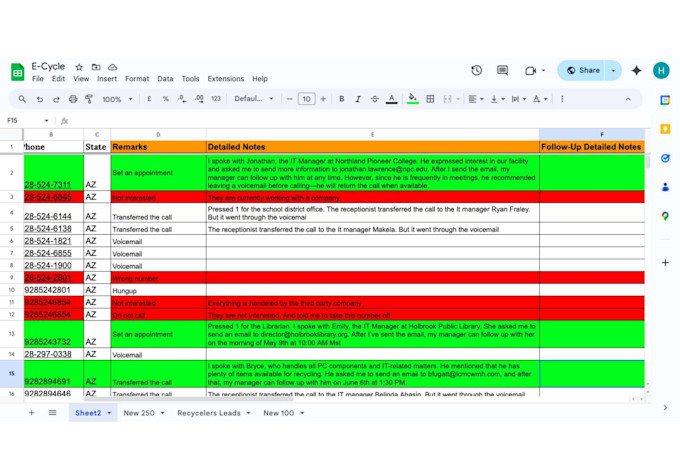
Task: Activate the paint format tool
Action: pyautogui.click(x=89, y=99)
